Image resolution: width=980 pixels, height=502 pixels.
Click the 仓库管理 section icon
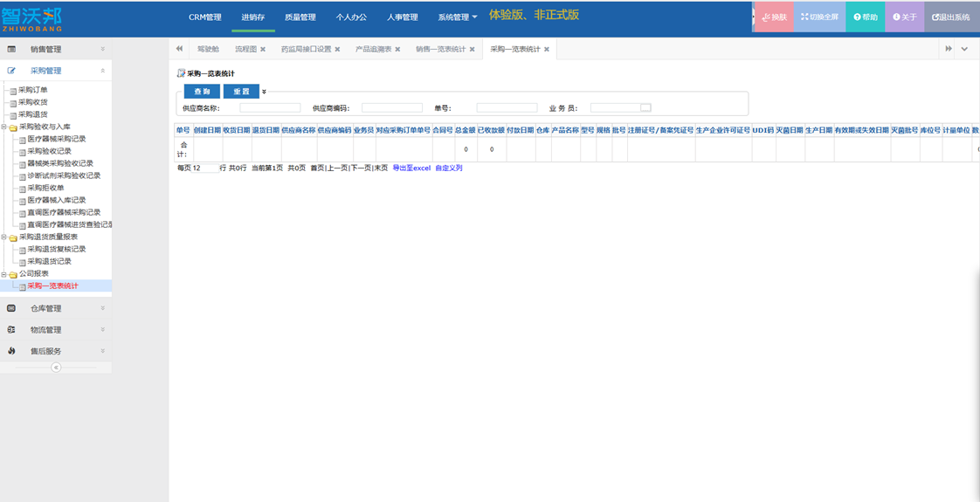(x=11, y=308)
